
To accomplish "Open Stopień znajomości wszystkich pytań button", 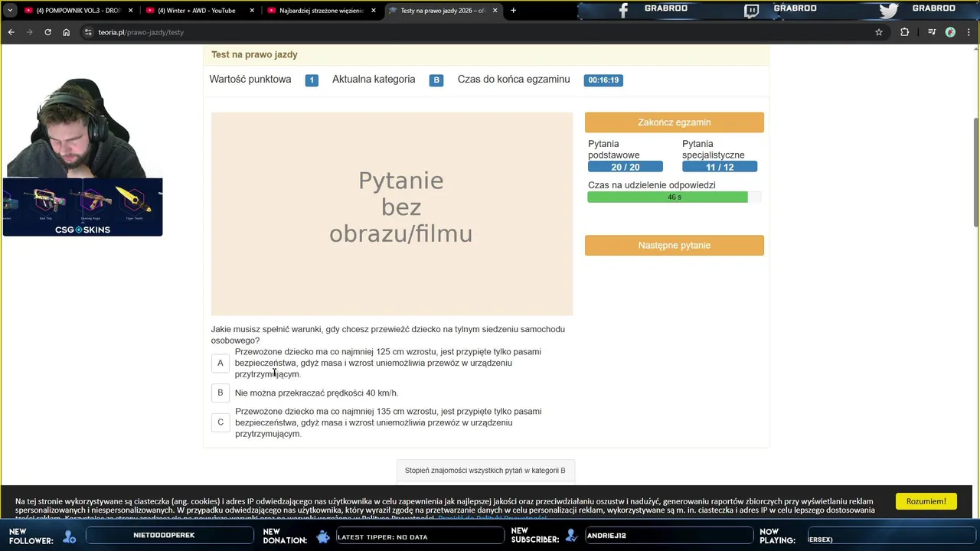I will 485,471.
